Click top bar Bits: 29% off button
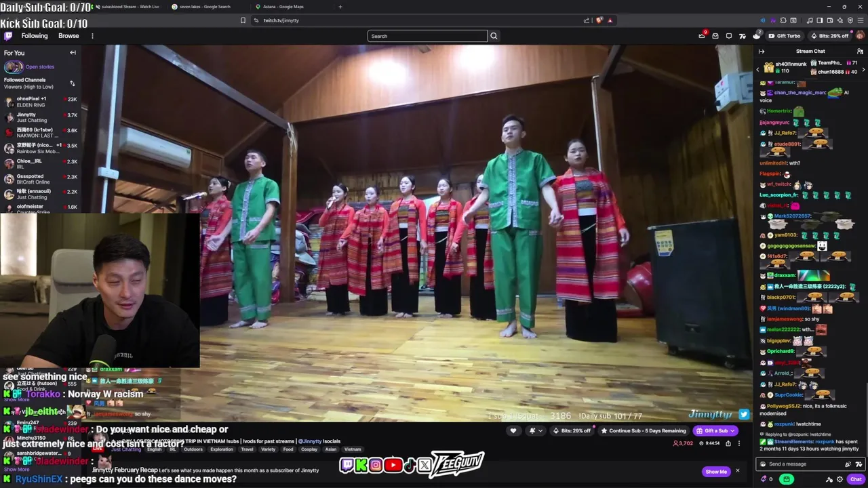 (x=829, y=36)
